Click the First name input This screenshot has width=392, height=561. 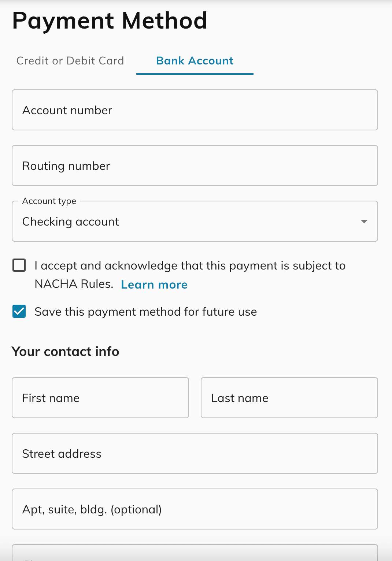100,398
